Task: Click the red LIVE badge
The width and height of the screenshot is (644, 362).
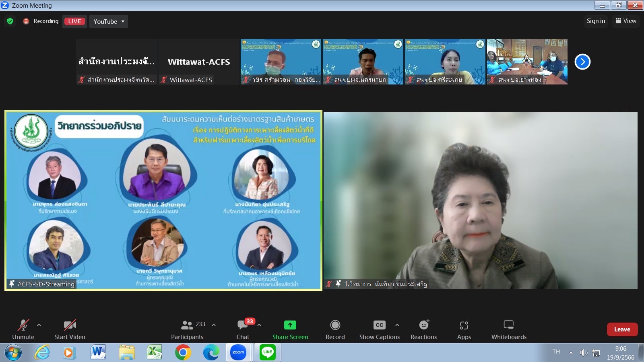Action: [74, 21]
